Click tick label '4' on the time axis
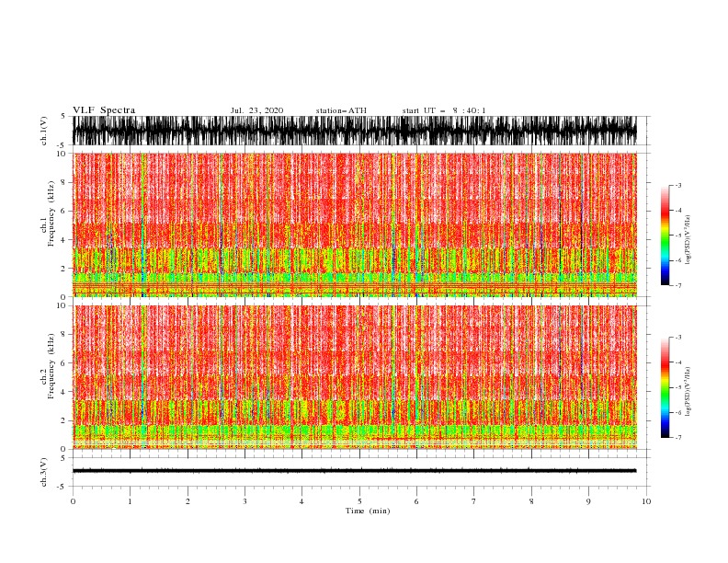728x563 pixels. tap(301, 501)
